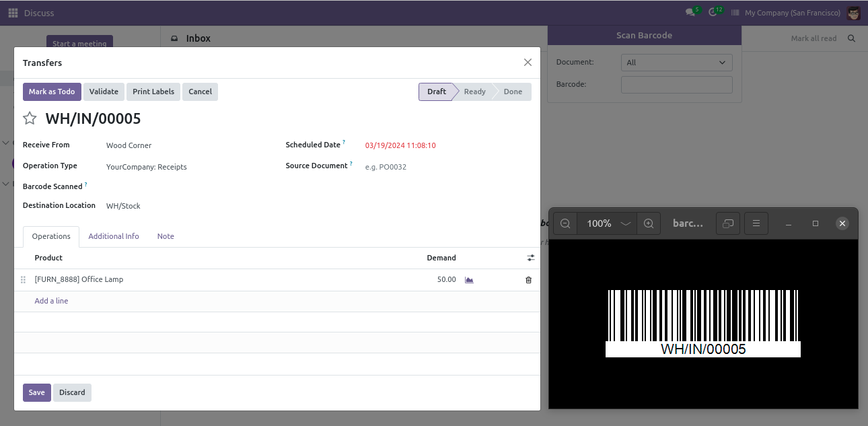Viewport: 868px width, 426px height.
Task: Click the Inbox icon next to the title
Action: tap(174, 38)
